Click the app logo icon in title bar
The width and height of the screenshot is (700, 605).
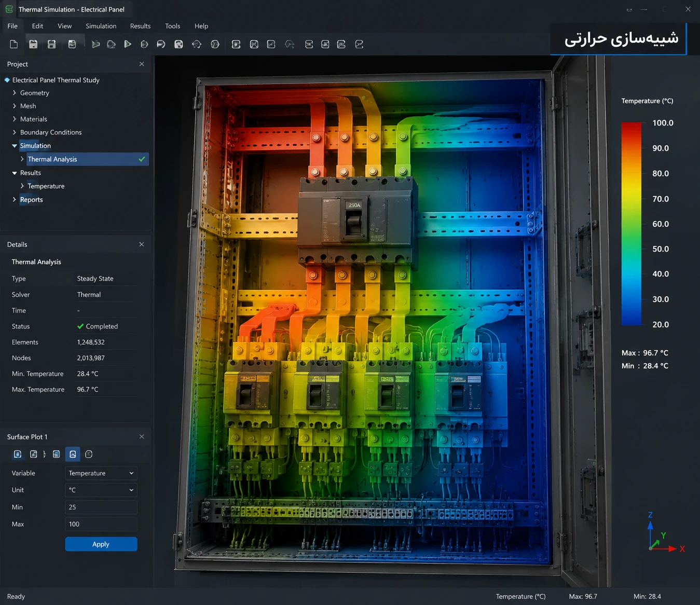(9, 9)
